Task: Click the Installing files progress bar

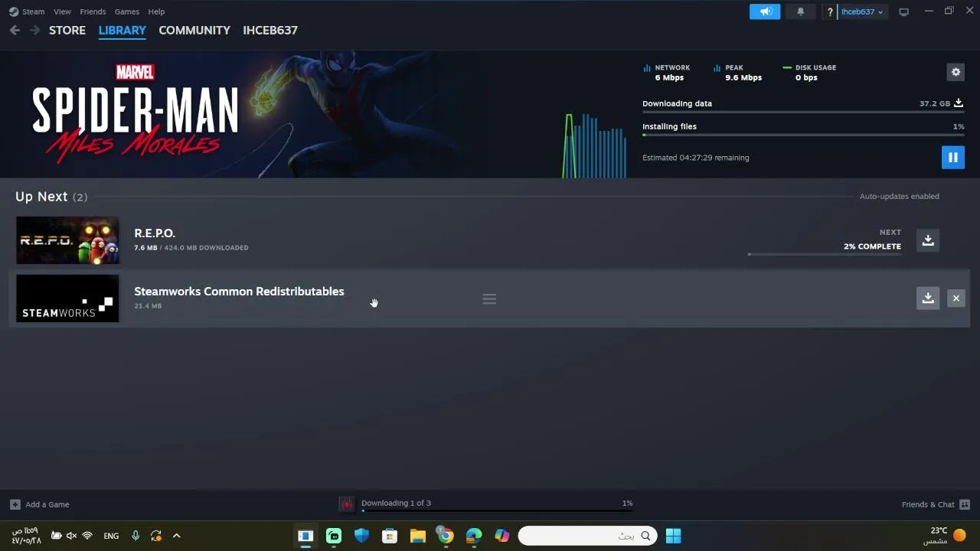Action: coord(803,135)
